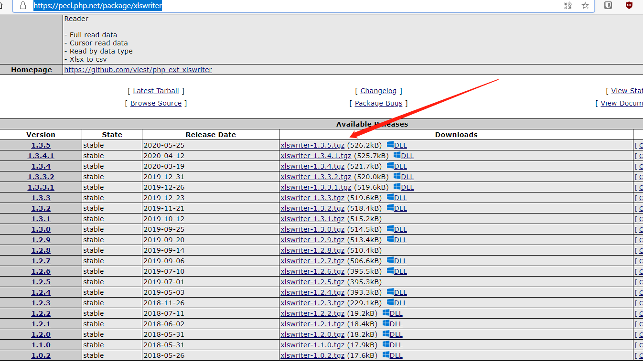This screenshot has height=364, width=643.
Task: Download the Windows DLL for version 1.3.3
Action: [x=397, y=198]
